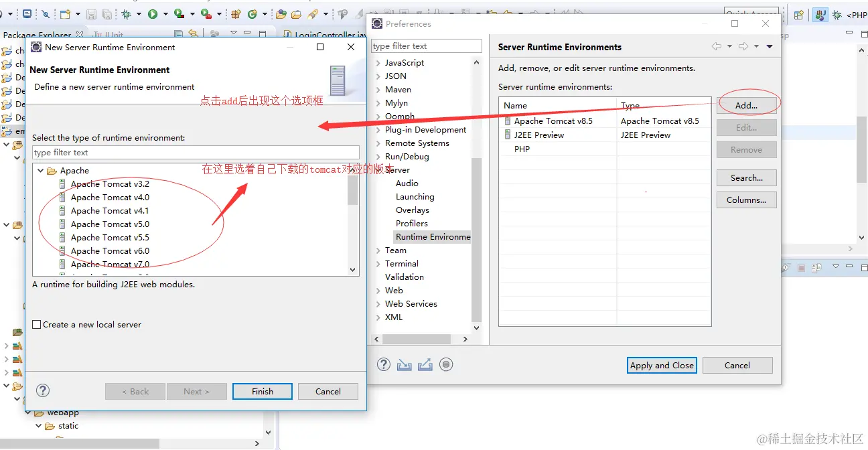Image resolution: width=868 pixels, height=450 pixels.
Task: Click the Columns... button in Preferences
Action: tap(746, 200)
